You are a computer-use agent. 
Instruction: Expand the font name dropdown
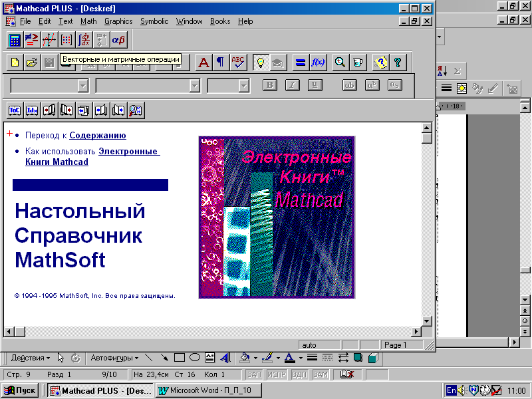click(x=194, y=86)
